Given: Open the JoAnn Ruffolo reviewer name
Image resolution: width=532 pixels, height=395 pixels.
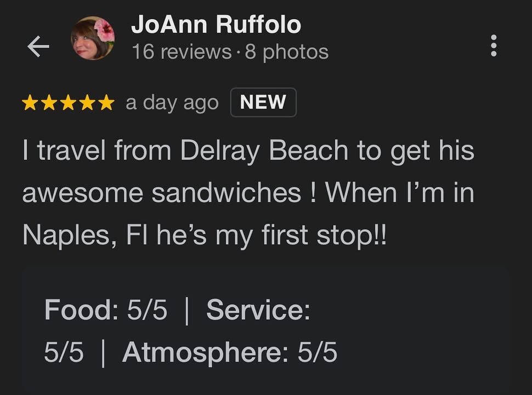Looking at the screenshot, I should [x=216, y=25].
